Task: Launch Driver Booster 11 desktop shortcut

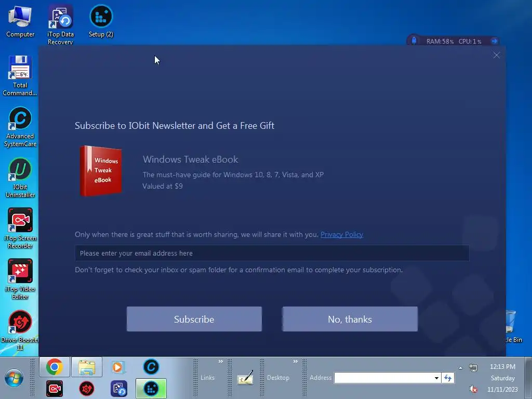Action: (x=20, y=330)
